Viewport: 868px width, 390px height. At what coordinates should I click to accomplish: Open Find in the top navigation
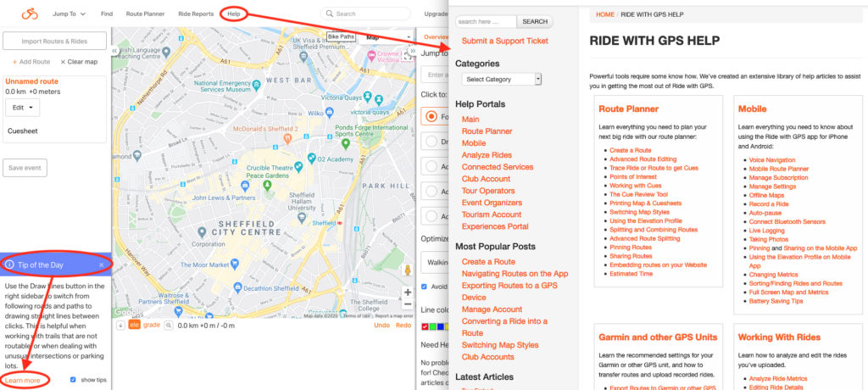tap(107, 14)
